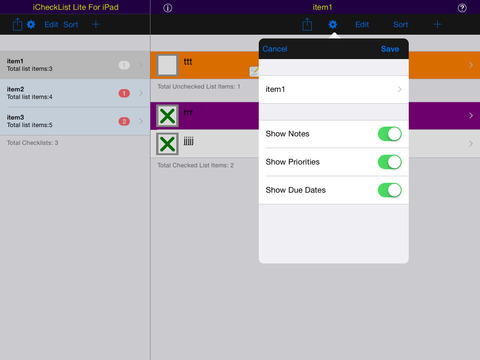Expand details chevron of rrr row

[x=471, y=116]
